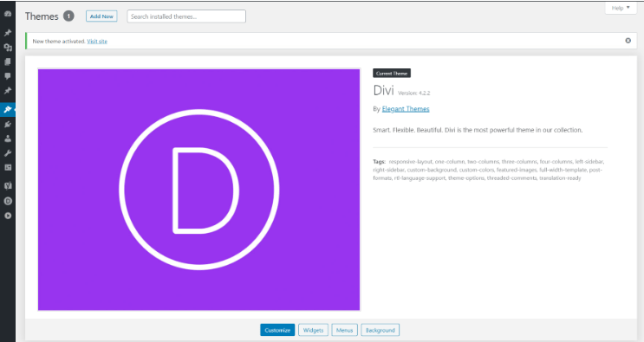Click the Themes page heading

(x=42, y=16)
